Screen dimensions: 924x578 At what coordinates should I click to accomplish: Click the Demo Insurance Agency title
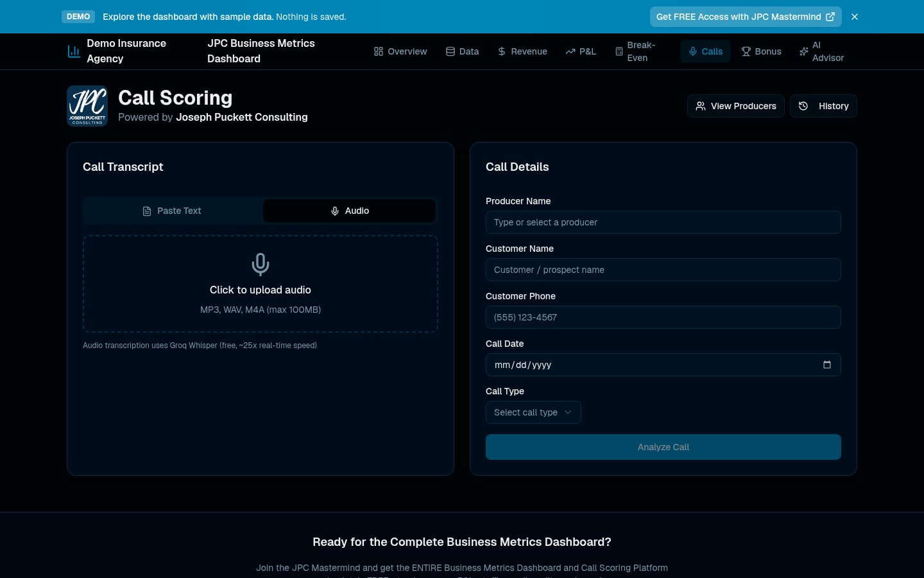[126, 51]
